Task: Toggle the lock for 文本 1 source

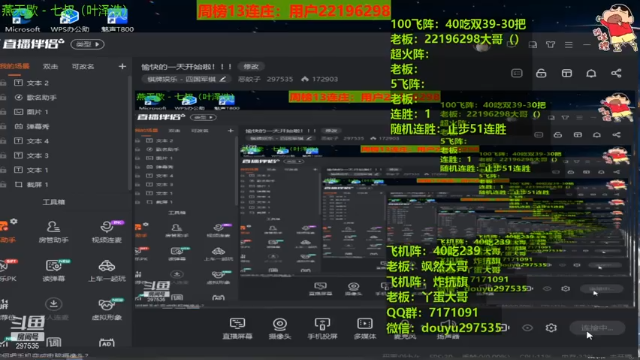Action: (x=3, y=170)
